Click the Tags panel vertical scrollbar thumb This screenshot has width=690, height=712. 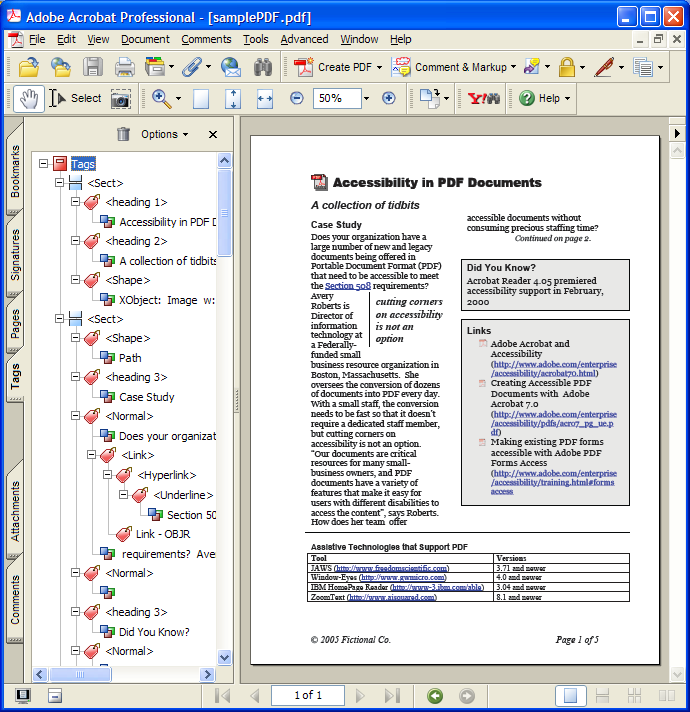(x=225, y=213)
